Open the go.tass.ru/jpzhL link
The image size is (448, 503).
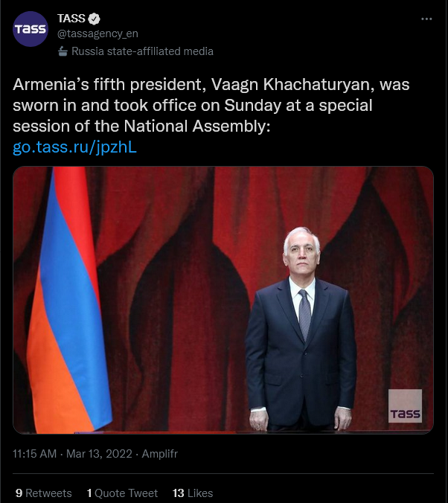coord(75,147)
